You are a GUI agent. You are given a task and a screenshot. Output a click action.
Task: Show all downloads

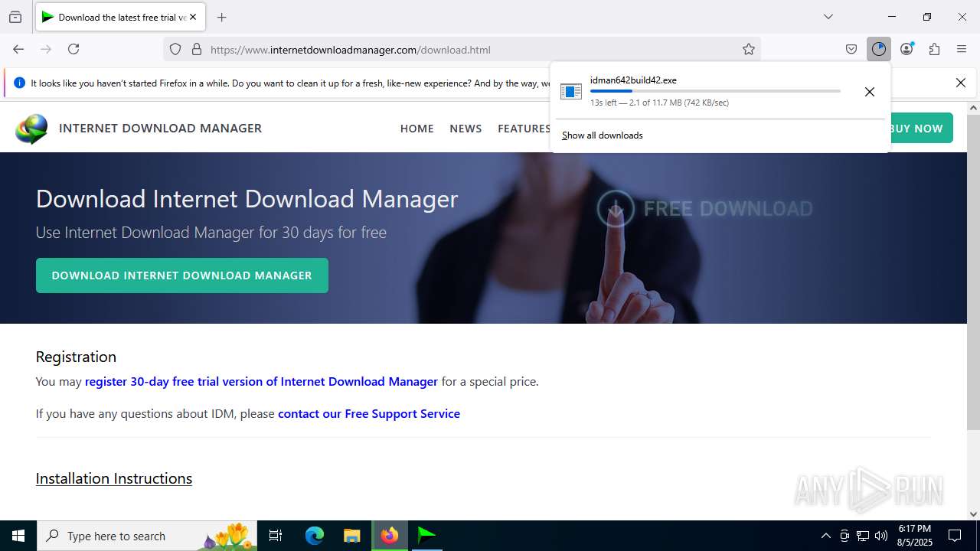(x=602, y=135)
